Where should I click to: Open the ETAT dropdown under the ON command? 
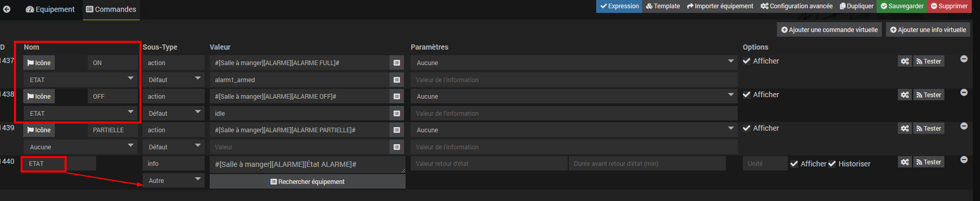[81, 80]
